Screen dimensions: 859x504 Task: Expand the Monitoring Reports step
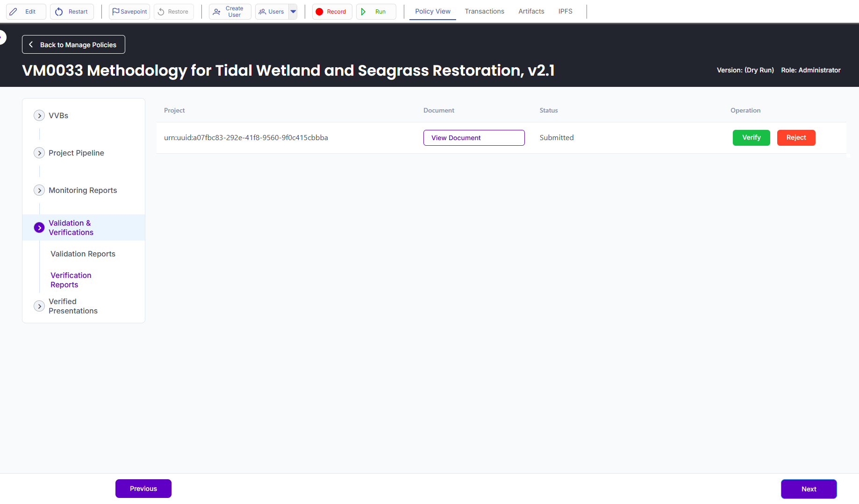[x=39, y=190]
